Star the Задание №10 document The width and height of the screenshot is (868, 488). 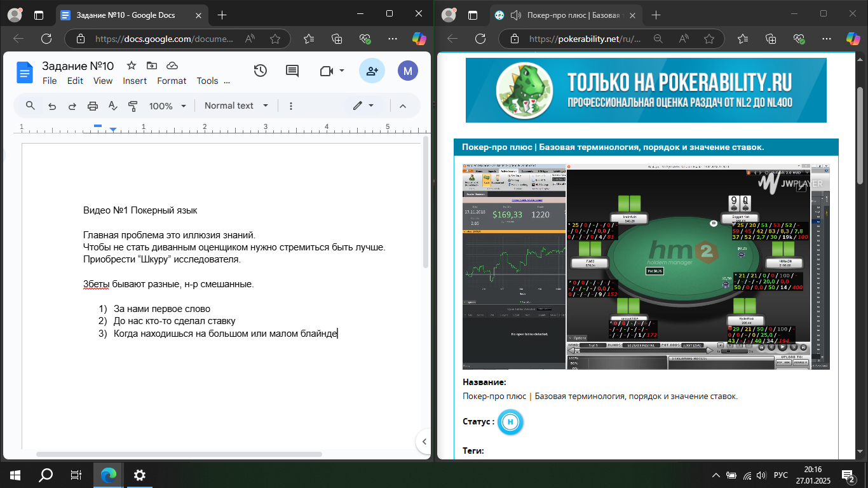[x=132, y=65]
